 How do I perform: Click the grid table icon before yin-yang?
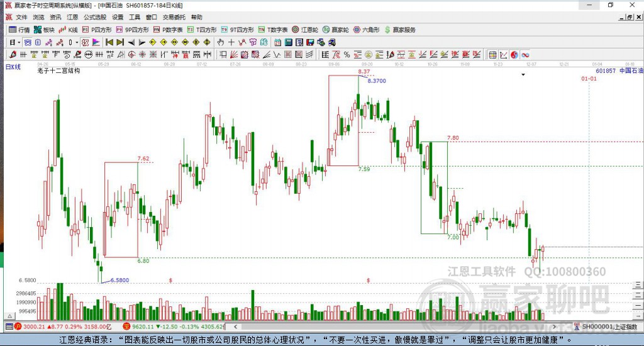coord(493,55)
